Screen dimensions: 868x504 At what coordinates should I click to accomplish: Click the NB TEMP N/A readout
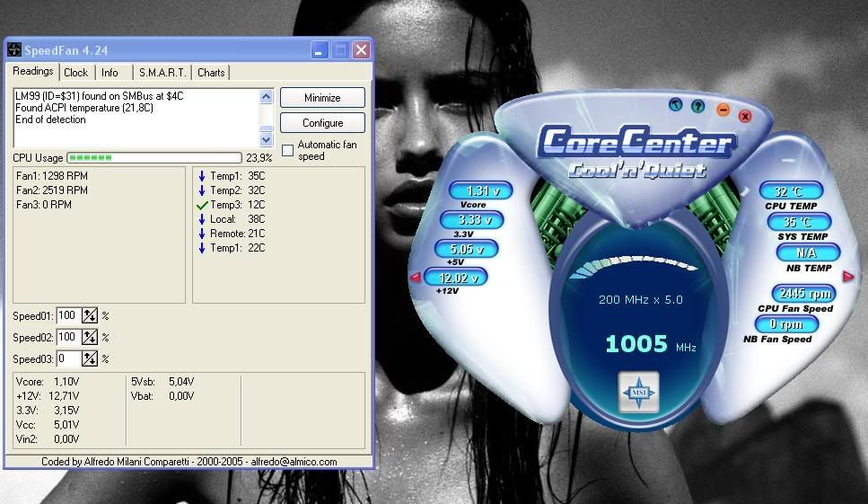click(x=808, y=252)
